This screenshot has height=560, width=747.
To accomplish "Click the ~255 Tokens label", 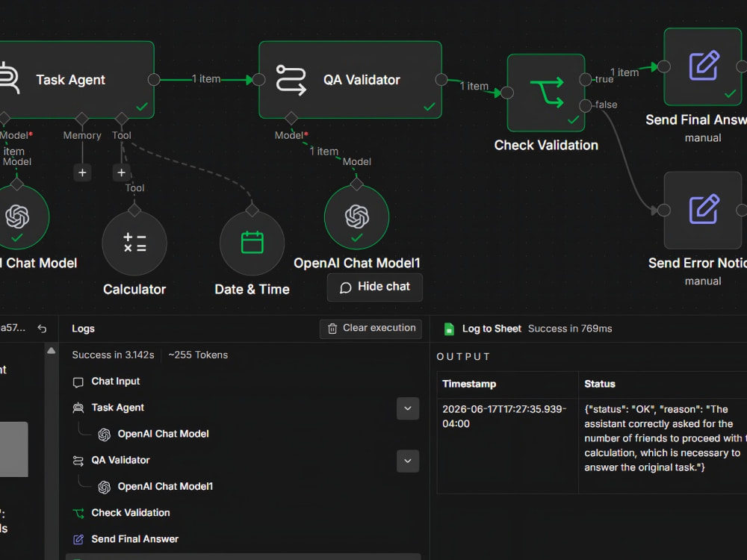I will 198,355.
